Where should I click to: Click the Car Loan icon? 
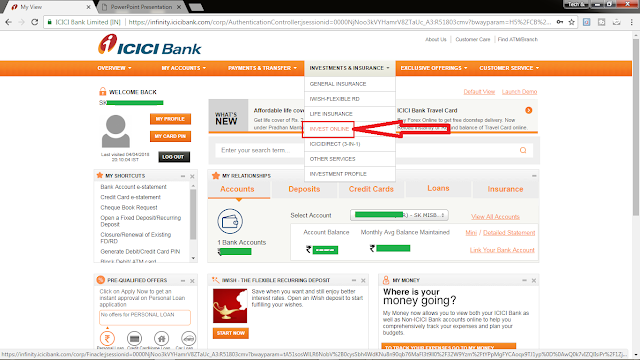(x=188, y=338)
